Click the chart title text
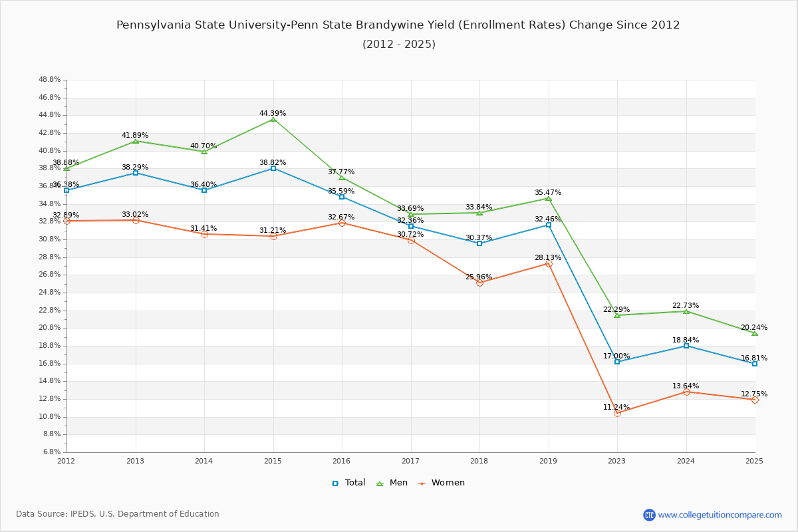 [398, 25]
